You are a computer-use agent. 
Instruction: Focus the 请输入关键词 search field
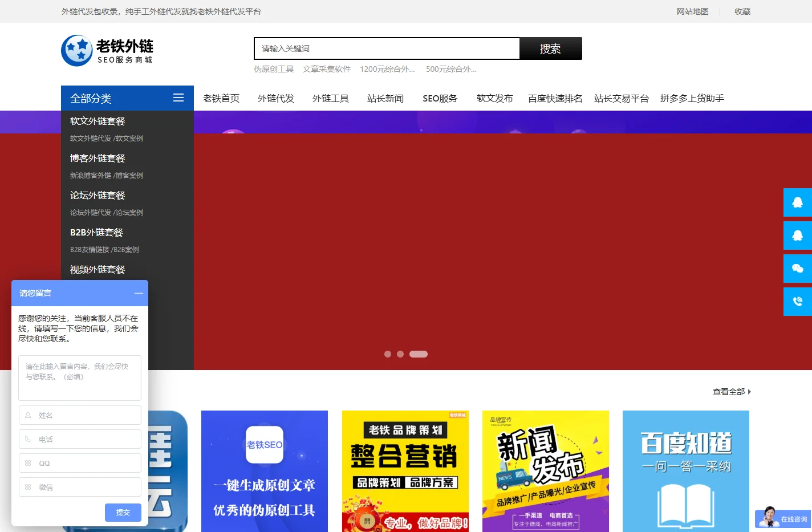point(387,48)
